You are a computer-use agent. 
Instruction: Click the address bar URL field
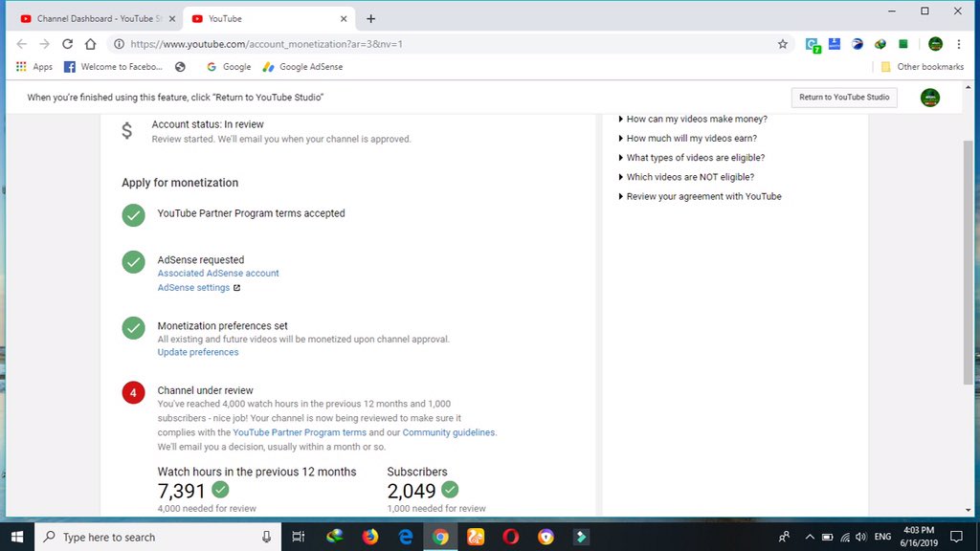click(x=450, y=44)
